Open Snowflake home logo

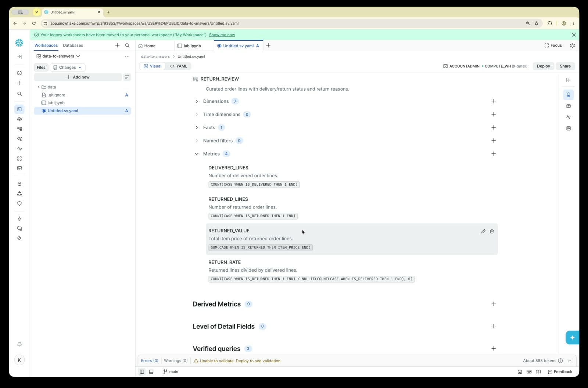(19, 43)
